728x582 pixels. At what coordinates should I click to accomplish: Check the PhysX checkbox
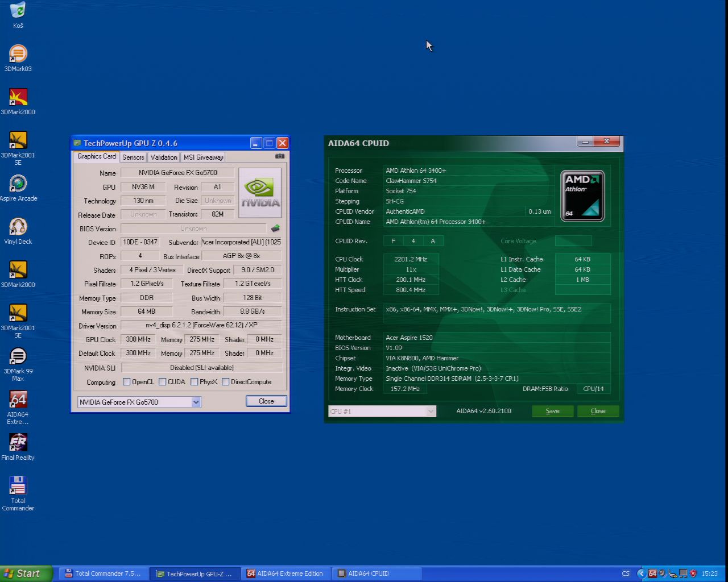(x=195, y=382)
